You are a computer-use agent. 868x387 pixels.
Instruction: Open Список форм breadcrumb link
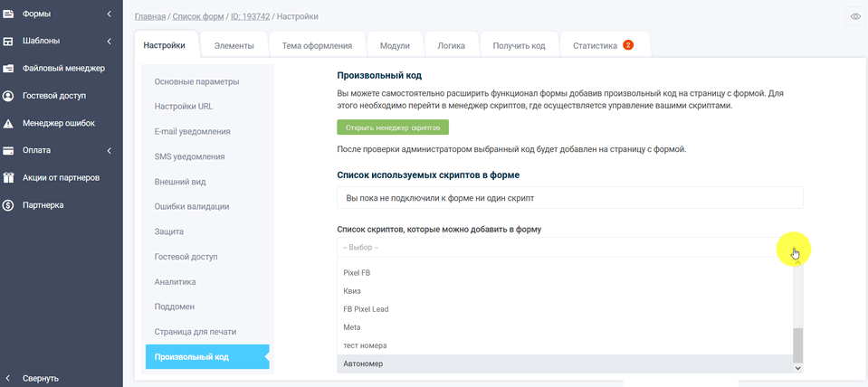198,16
